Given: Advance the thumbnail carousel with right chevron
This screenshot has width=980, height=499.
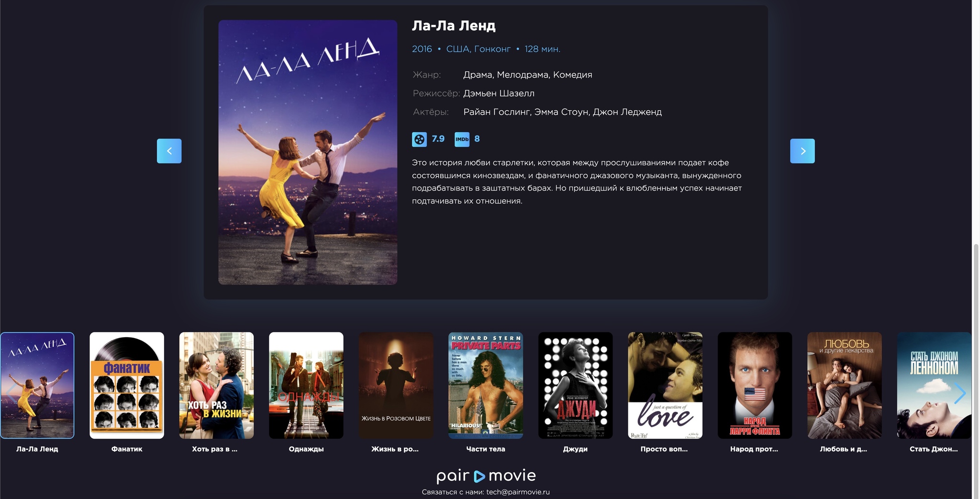Looking at the screenshot, I should 959,393.
